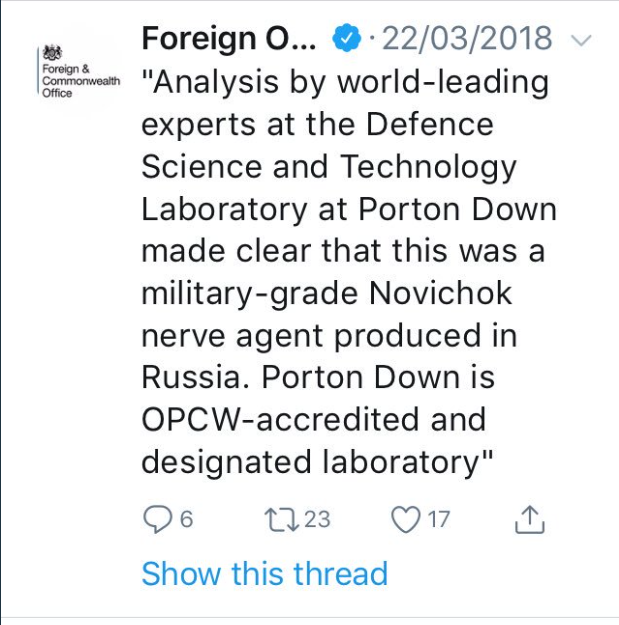Reply to the Foreign Office tweet
Viewport: 619px width, 625px height.
(158, 518)
